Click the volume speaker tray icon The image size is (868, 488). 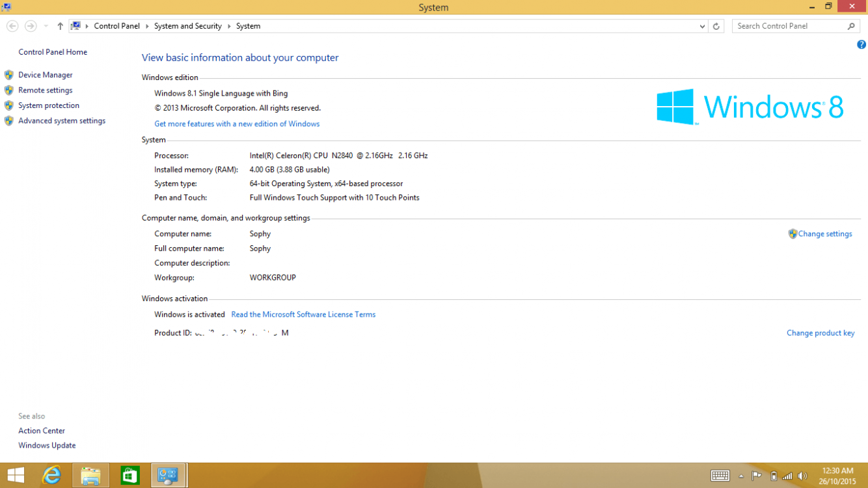point(802,476)
